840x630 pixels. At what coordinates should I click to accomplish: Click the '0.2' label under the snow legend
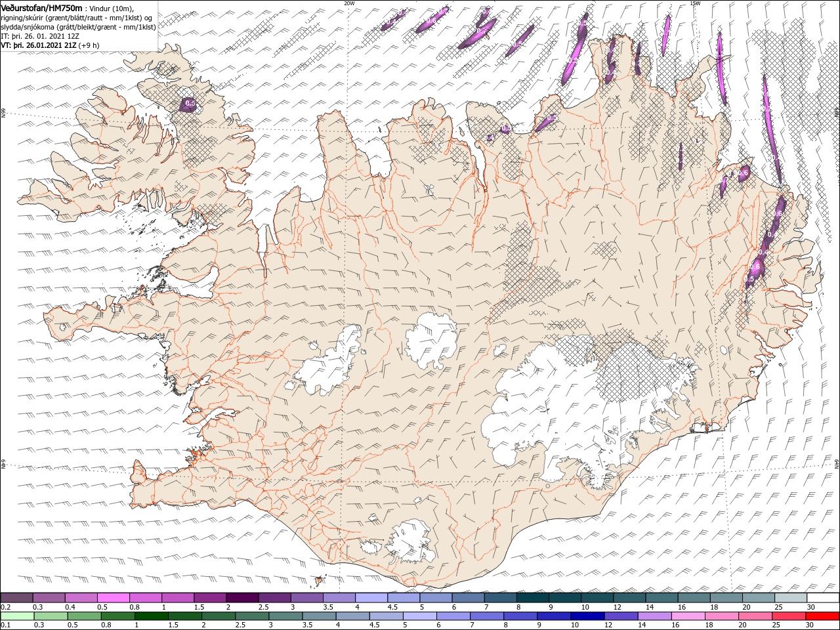[x=5, y=607]
